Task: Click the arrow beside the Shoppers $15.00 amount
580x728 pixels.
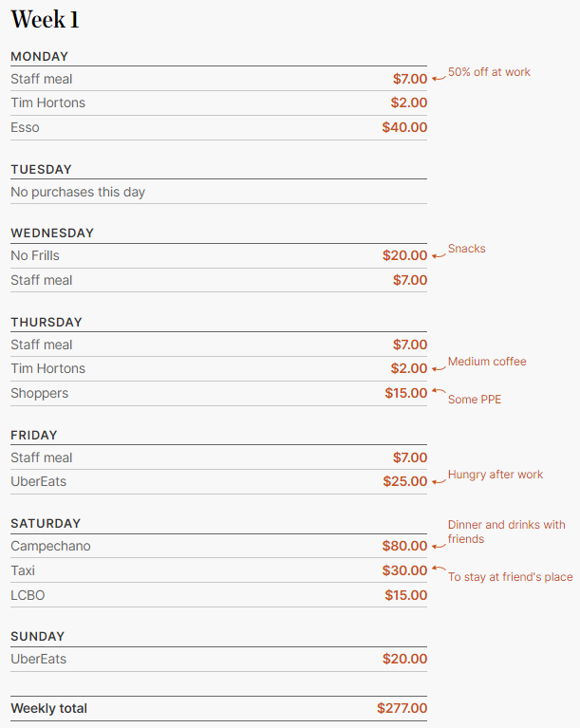Action: [x=438, y=390]
